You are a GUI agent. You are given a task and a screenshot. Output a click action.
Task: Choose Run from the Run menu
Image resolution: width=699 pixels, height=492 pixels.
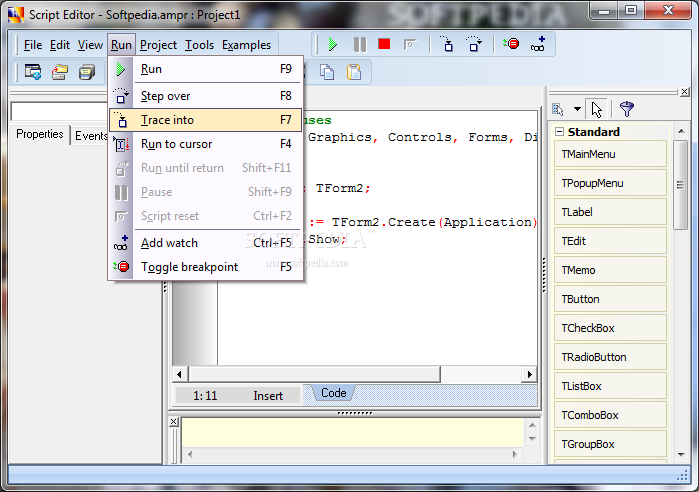(x=206, y=69)
